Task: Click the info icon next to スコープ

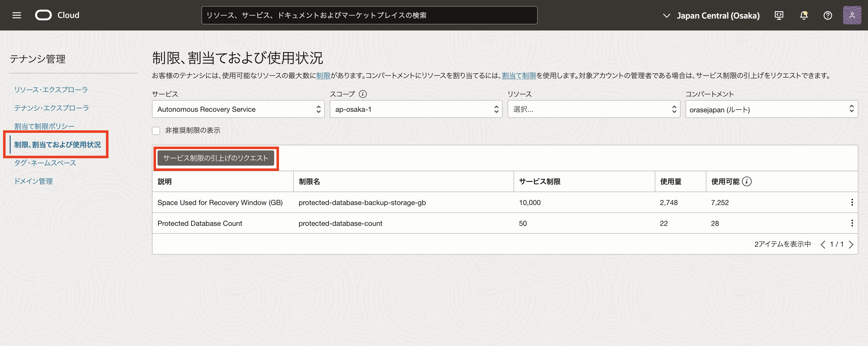Action: (363, 94)
